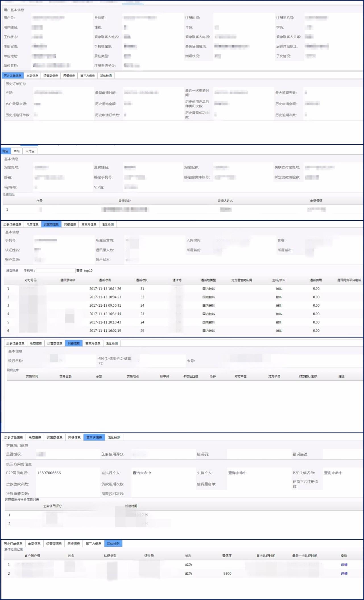Image resolution: width=364 pixels, height=600 pixels.
Task: Click the 查询 button beside phone input
Action: (79, 271)
